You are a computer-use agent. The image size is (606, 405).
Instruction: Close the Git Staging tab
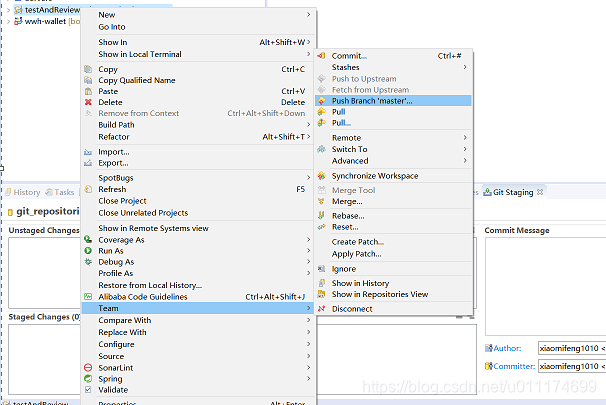click(540, 192)
